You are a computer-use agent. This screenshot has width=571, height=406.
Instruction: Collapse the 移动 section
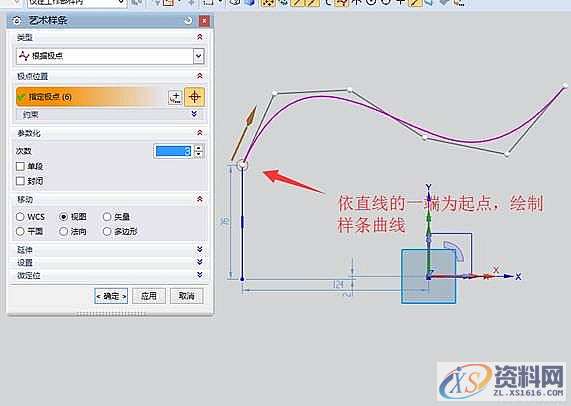point(200,199)
